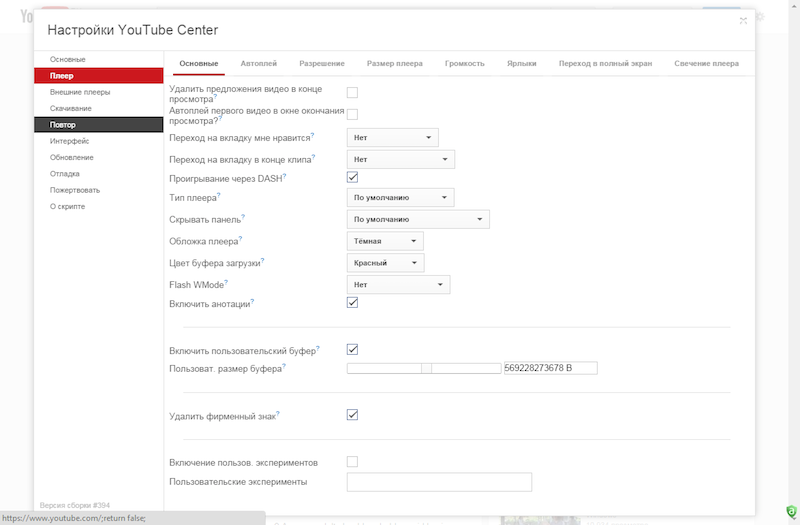Switch to the Громкость tab
This screenshot has height=525, width=800.
pos(465,64)
